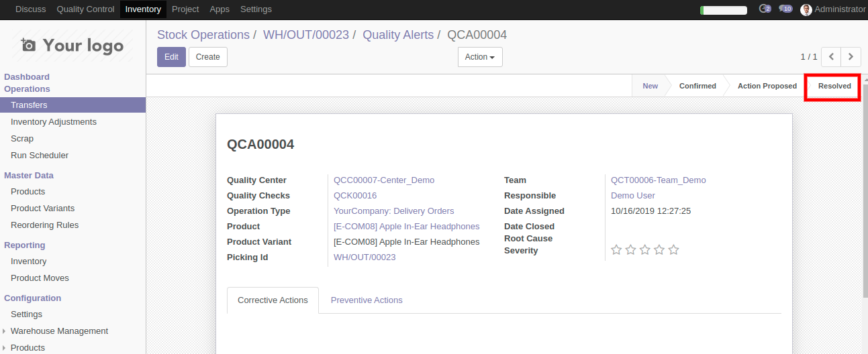Click the camera icon in Your logo
This screenshot has height=354, width=868.
coord(28,45)
